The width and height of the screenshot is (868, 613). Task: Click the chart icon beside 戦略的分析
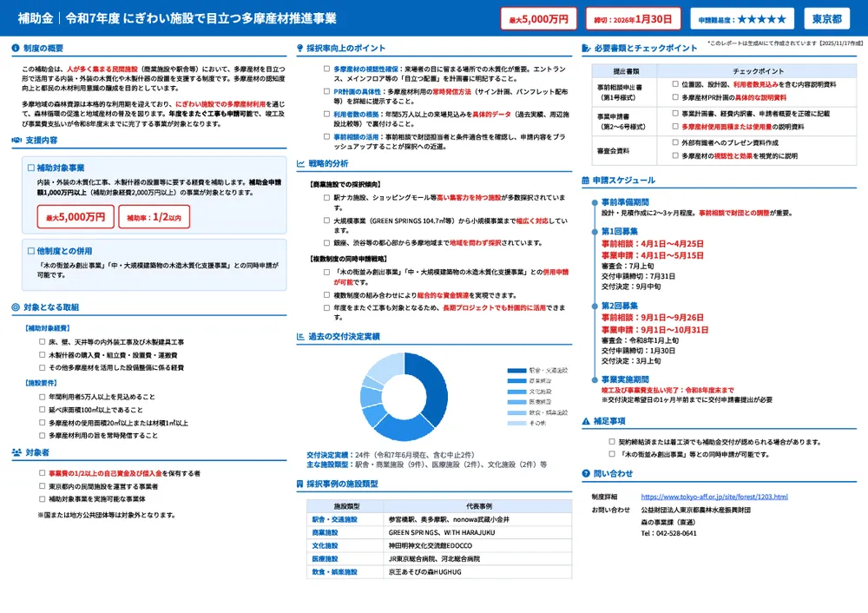pos(300,163)
